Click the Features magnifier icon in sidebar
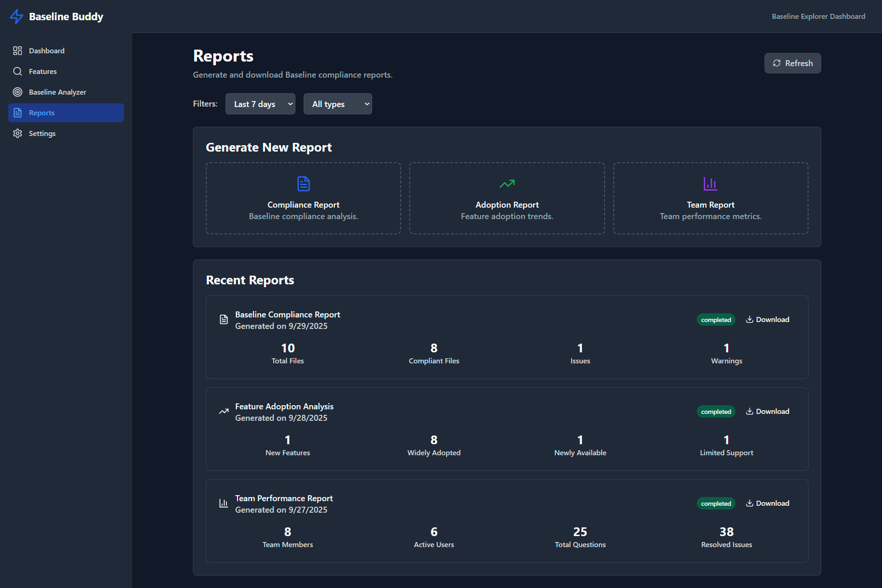This screenshot has width=882, height=588. click(x=17, y=71)
